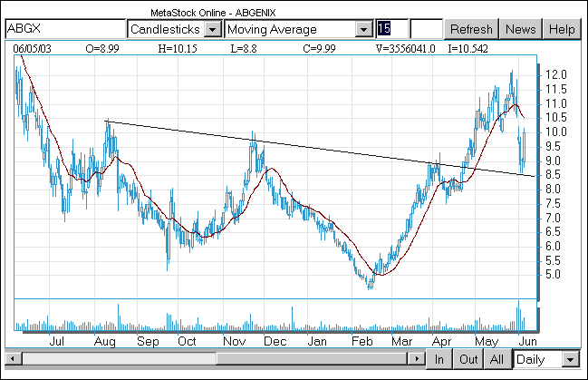
Task: Click the MetaStock Online - ABGENIX title
Action: [x=213, y=13]
